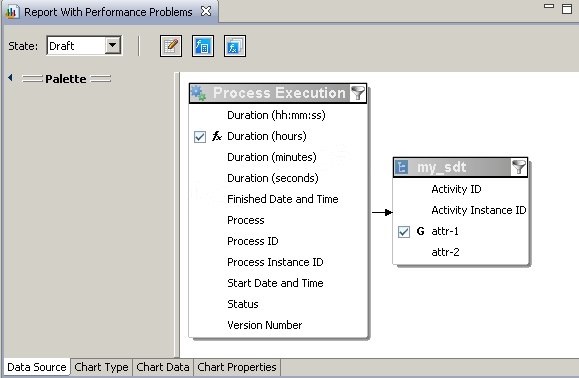Click the Draft state combo box

84,46
